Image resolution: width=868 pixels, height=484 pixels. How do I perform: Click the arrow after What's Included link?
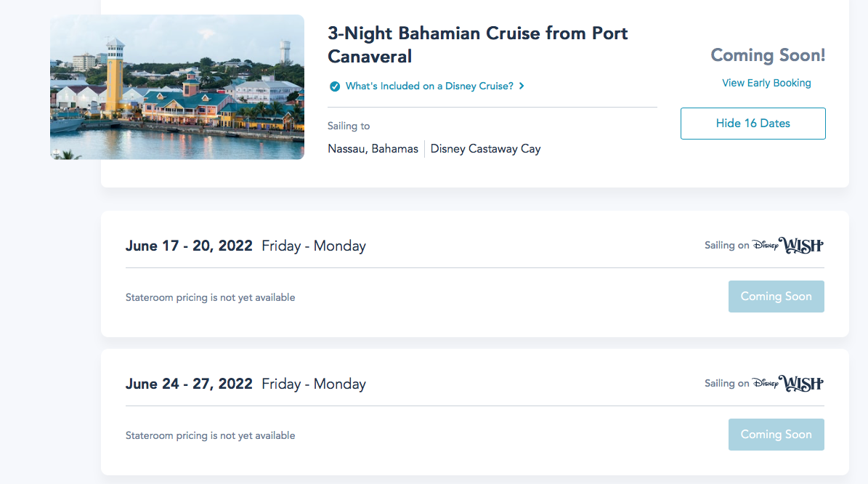522,86
